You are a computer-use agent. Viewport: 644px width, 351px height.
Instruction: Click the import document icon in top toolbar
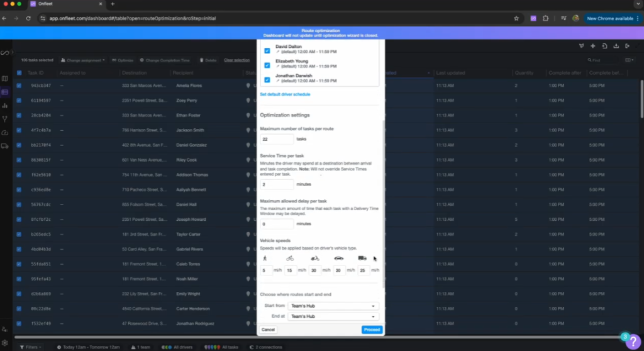(x=604, y=46)
